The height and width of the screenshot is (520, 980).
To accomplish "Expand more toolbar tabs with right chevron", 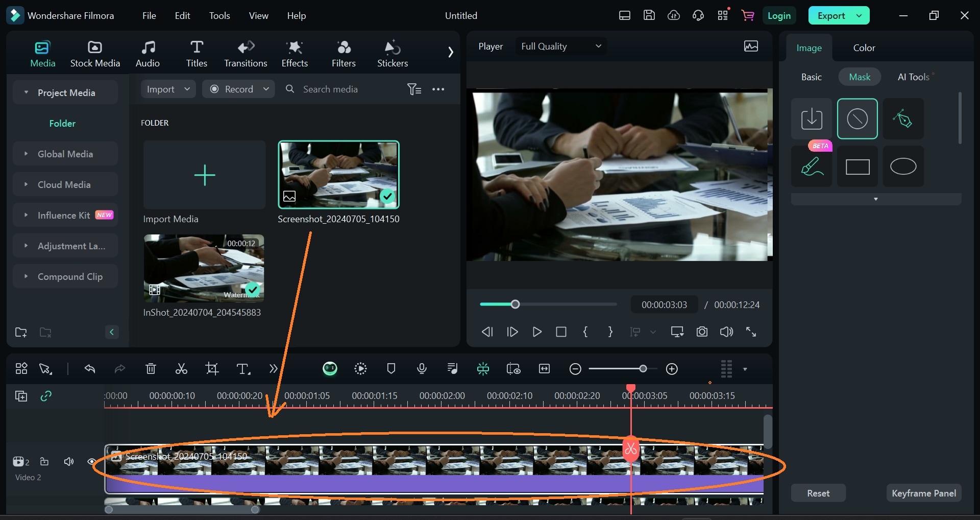I will click(450, 52).
